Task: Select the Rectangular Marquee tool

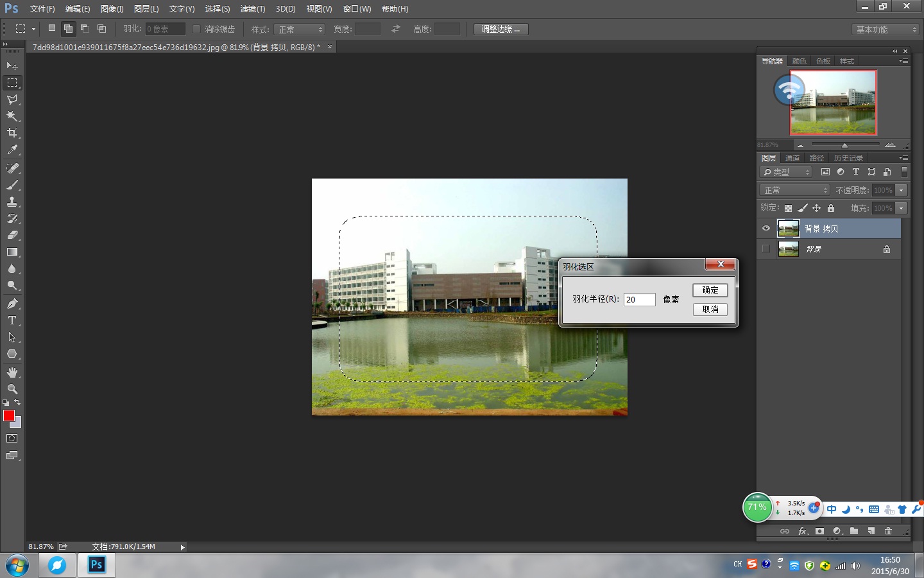Action: pos(12,83)
